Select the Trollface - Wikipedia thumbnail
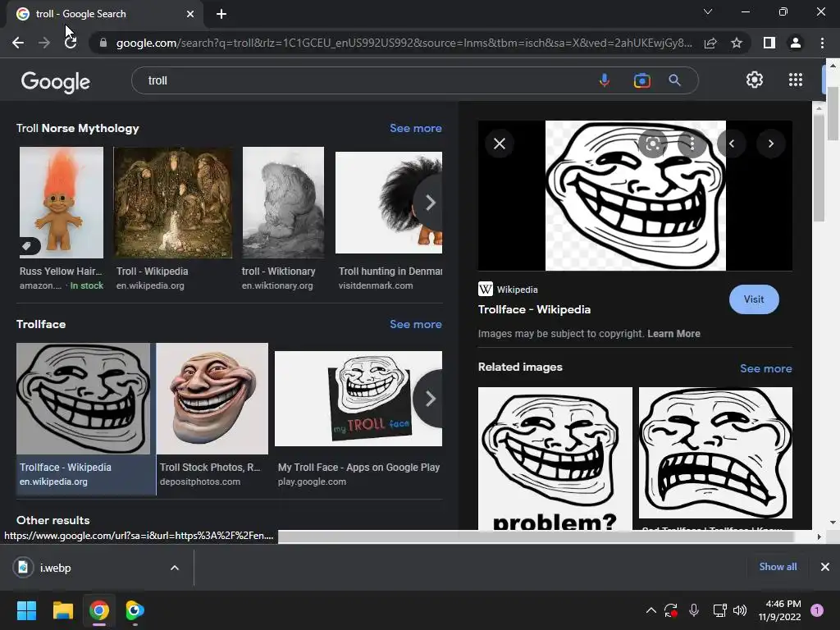Viewport: 840px width, 630px height. (84, 399)
